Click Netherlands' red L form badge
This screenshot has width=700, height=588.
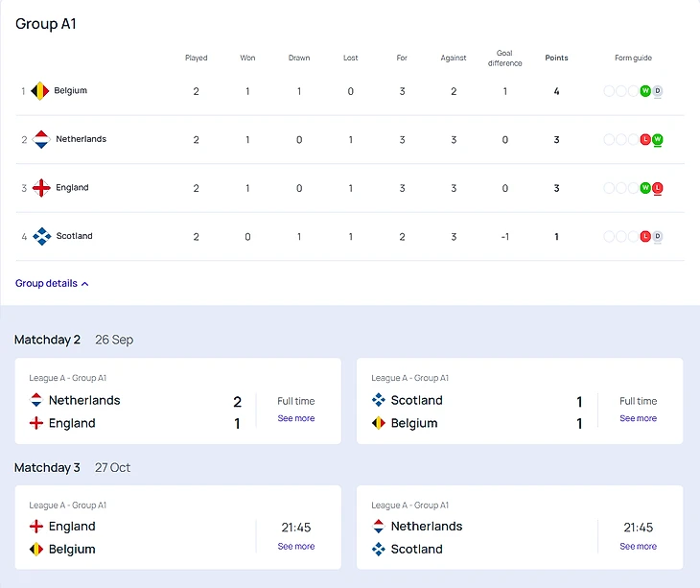pyautogui.click(x=645, y=140)
